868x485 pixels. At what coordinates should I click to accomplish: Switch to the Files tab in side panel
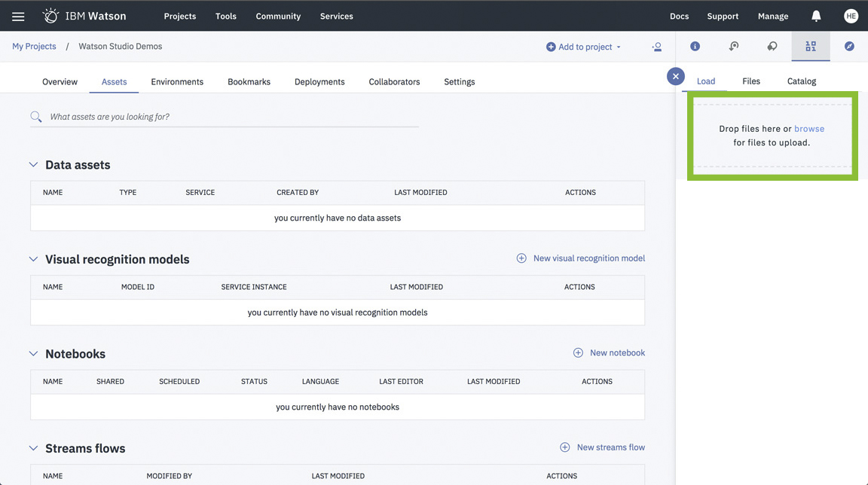tap(751, 81)
